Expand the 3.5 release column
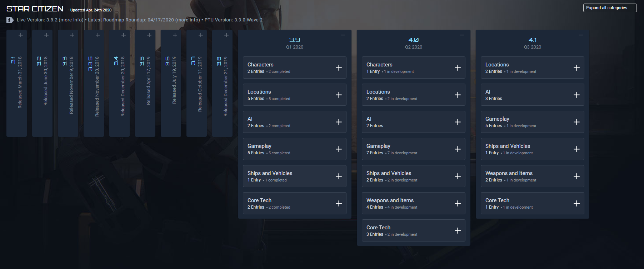The width and height of the screenshot is (644, 269). (149, 35)
